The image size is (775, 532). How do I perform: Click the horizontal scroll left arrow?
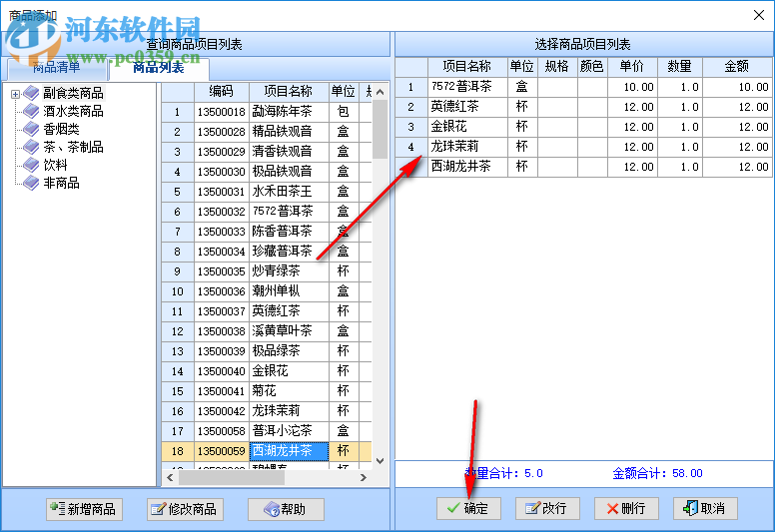pyautogui.click(x=170, y=478)
